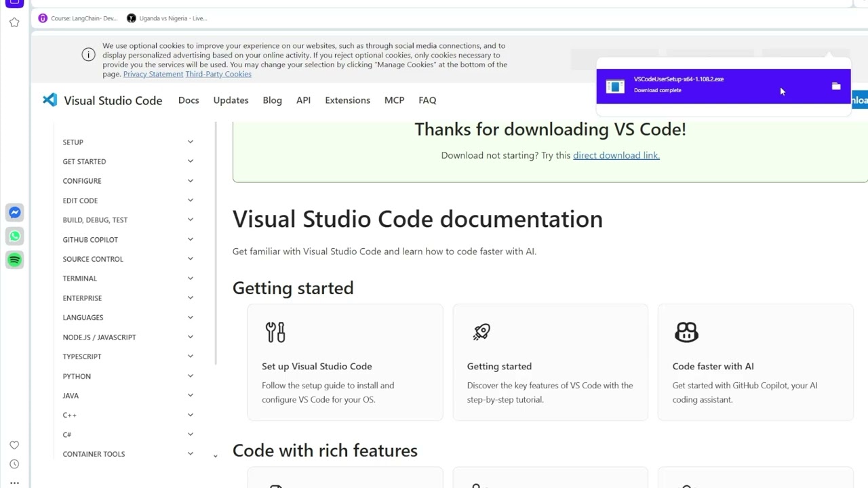Viewport: 868px width, 488px height.
Task: Open the Extensions menu item
Action: [347, 100]
